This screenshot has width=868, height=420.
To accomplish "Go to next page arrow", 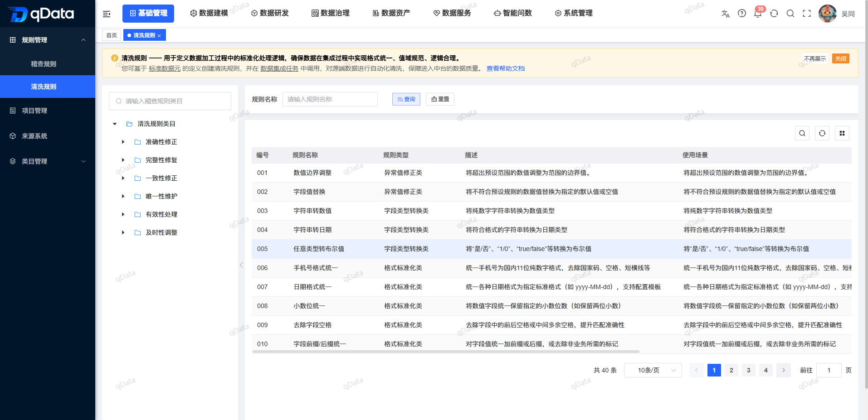I will pyautogui.click(x=784, y=370).
